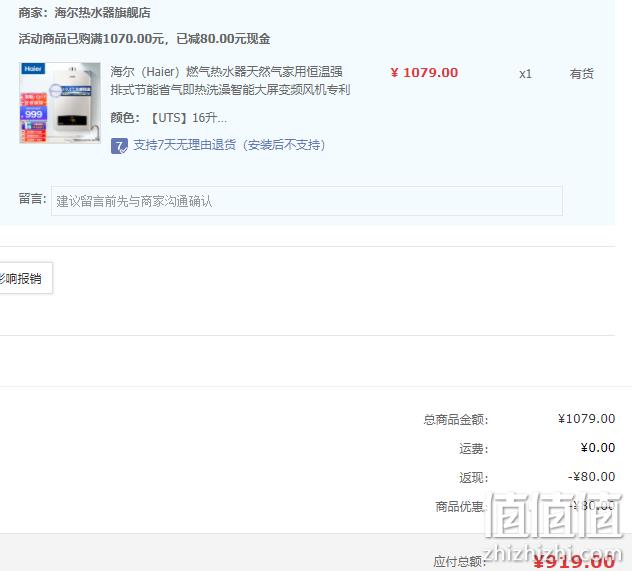Click the 商品优惠 discount label

coord(461,507)
